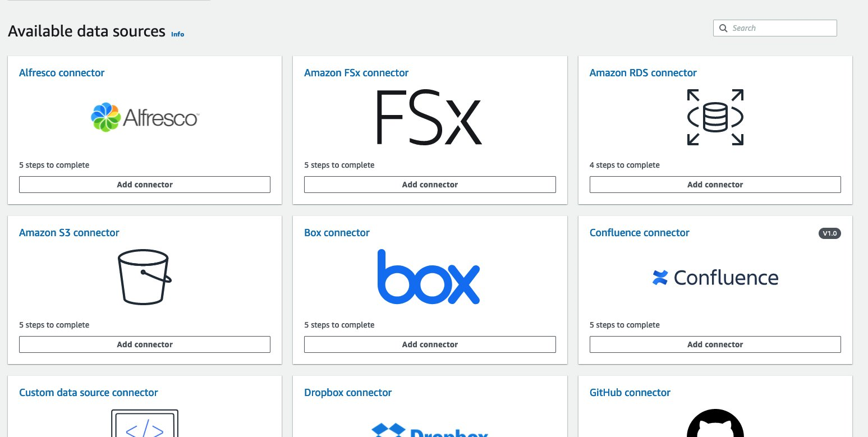
Task: Click "5 steps to complete" on Box card
Action: coord(339,325)
